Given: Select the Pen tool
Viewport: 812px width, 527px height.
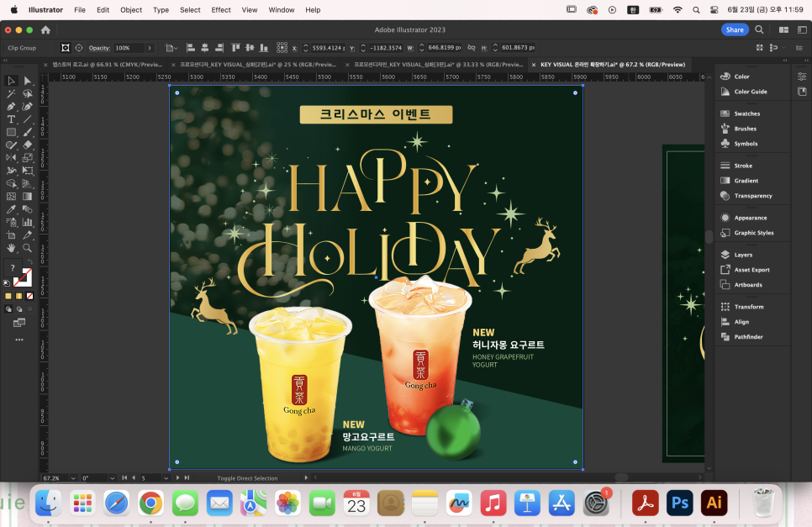Looking at the screenshot, I should click(11, 107).
